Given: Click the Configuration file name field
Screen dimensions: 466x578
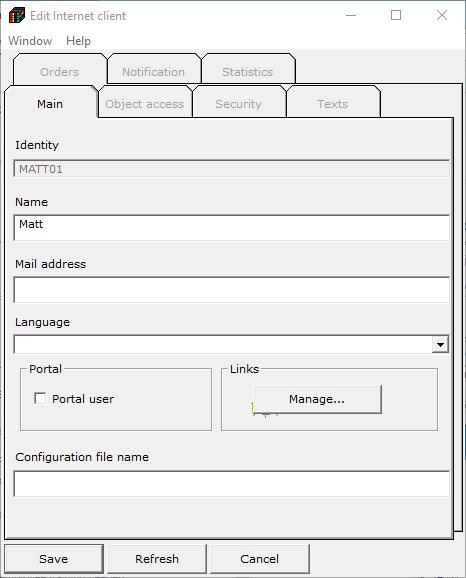Looking at the screenshot, I should pos(232,484).
